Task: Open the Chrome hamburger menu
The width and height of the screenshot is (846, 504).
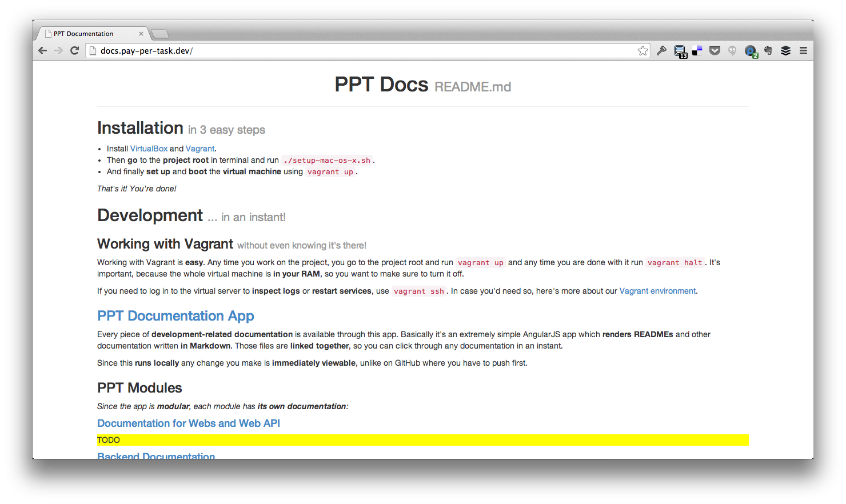Action: click(x=803, y=50)
